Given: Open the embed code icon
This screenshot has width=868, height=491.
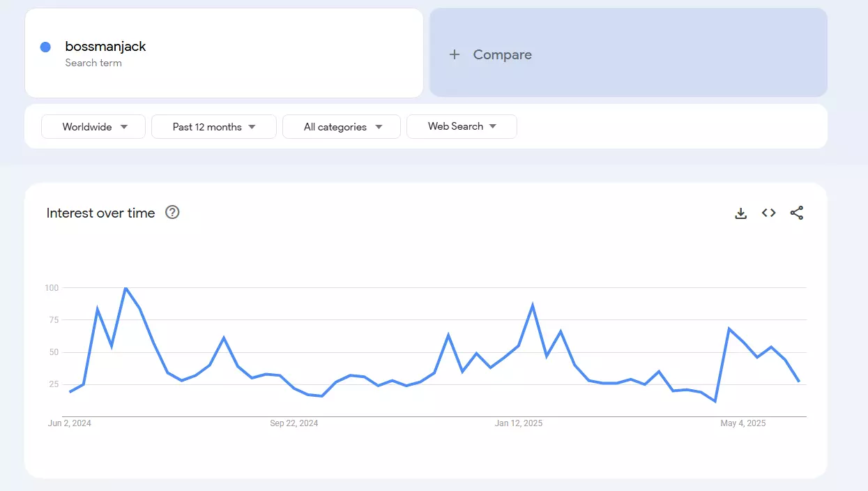Looking at the screenshot, I should (768, 213).
